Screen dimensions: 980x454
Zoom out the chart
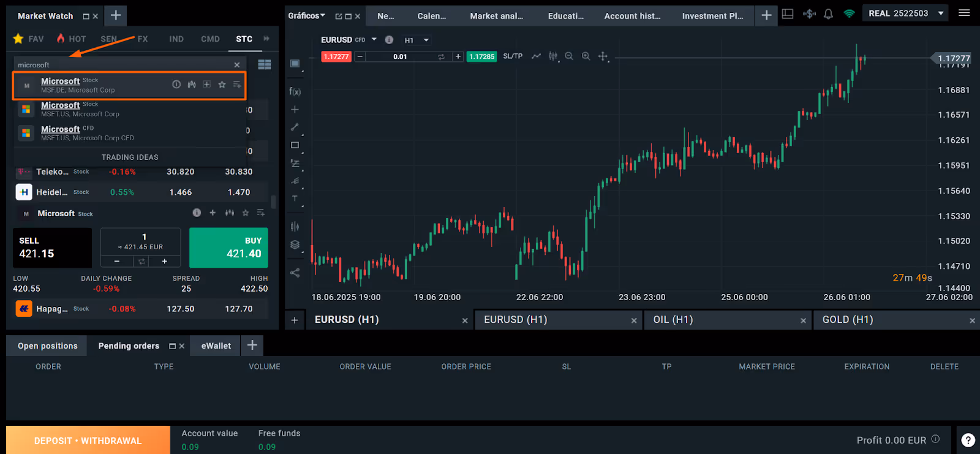pos(569,56)
